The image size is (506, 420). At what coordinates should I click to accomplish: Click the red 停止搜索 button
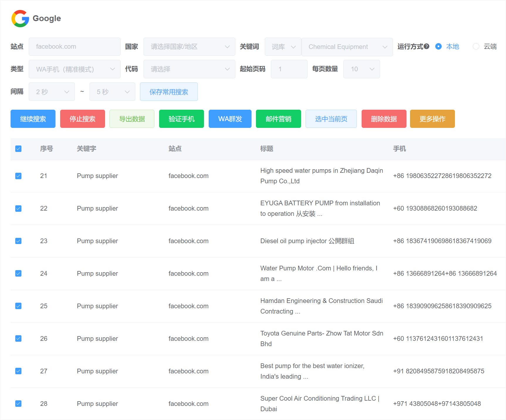pyautogui.click(x=82, y=119)
